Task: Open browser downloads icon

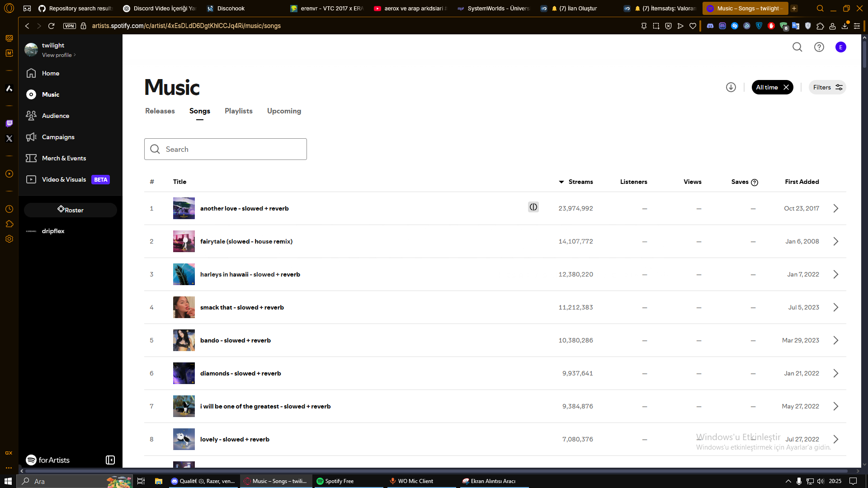Action: tap(845, 26)
